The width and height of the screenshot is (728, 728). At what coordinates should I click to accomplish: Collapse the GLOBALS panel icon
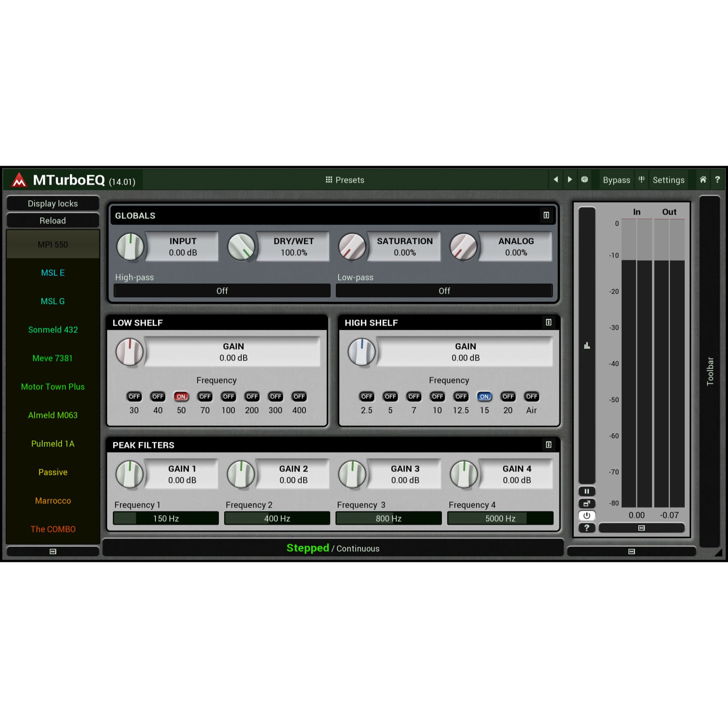point(546,215)
